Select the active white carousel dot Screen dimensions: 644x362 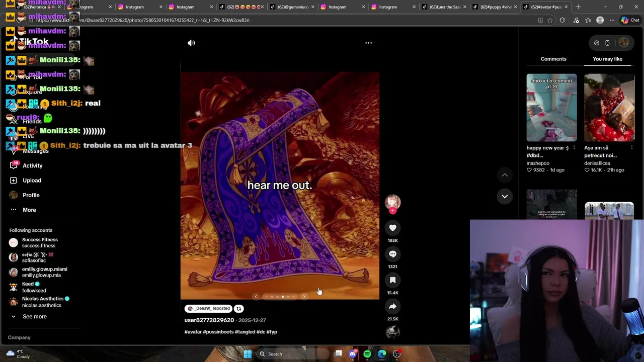[x=282, y=297]
